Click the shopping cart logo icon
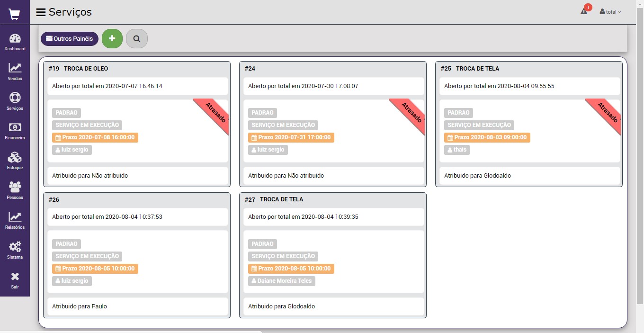The width and height of the screenshot is (644, 333). coord(15,14)
